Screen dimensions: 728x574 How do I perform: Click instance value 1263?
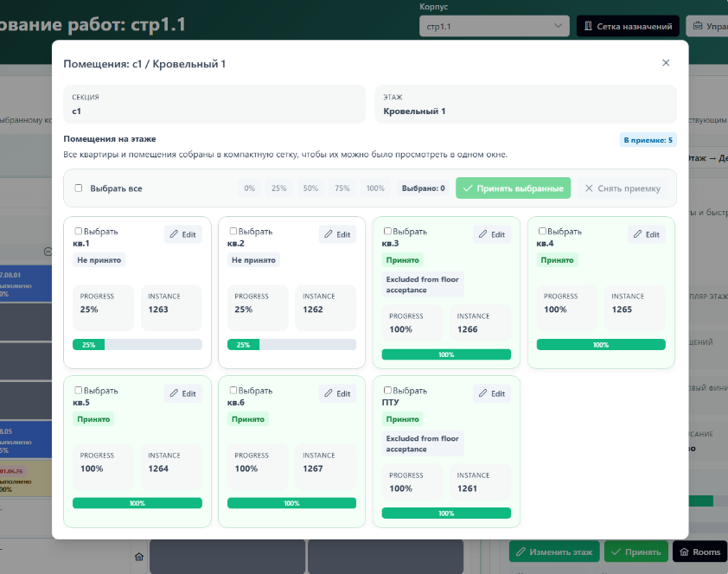click(158, 309)
